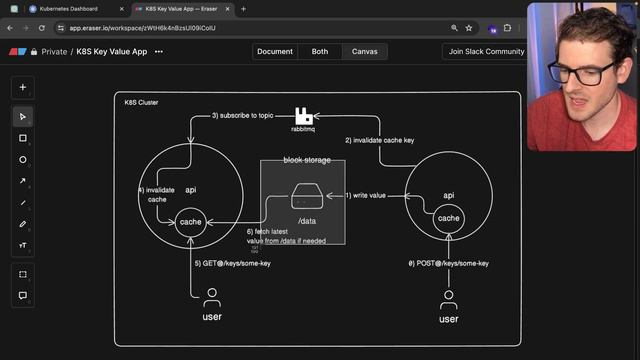Open browser zoom magnifier icon
The height and width of the screenshot is (360, 640).
pos(454,28)
